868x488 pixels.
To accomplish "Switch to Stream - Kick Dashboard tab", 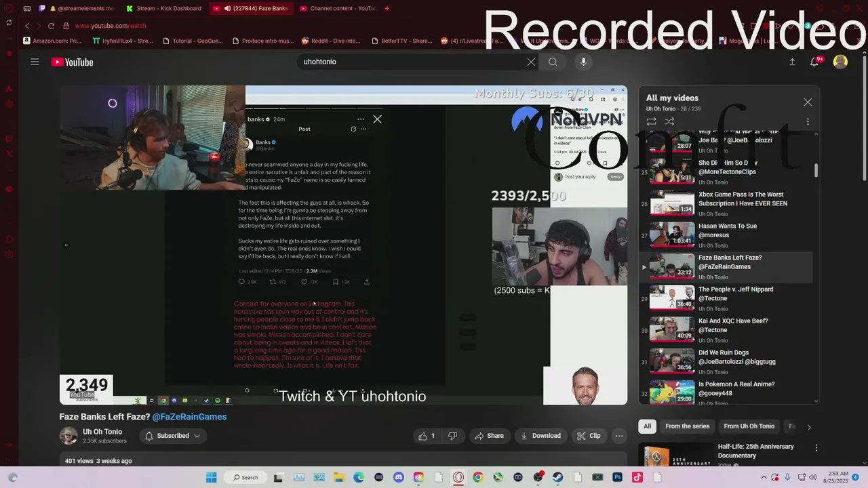I will (164, 9).
